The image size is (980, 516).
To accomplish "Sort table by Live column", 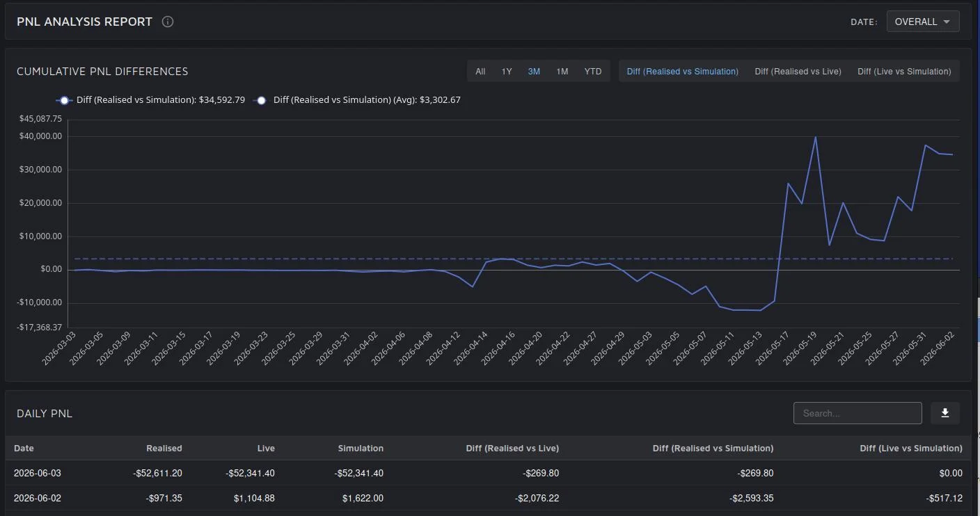I will [265, 449].
